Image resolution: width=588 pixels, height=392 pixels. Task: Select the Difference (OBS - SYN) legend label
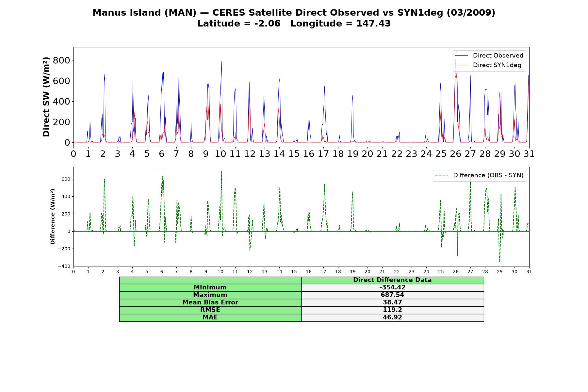click(488, 175)
